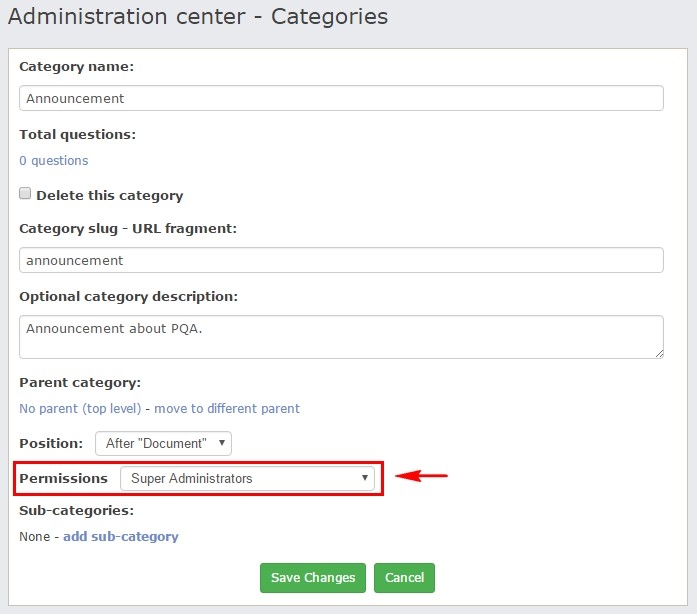Click inside the Optional category description textarea

[x=341, y=337]
